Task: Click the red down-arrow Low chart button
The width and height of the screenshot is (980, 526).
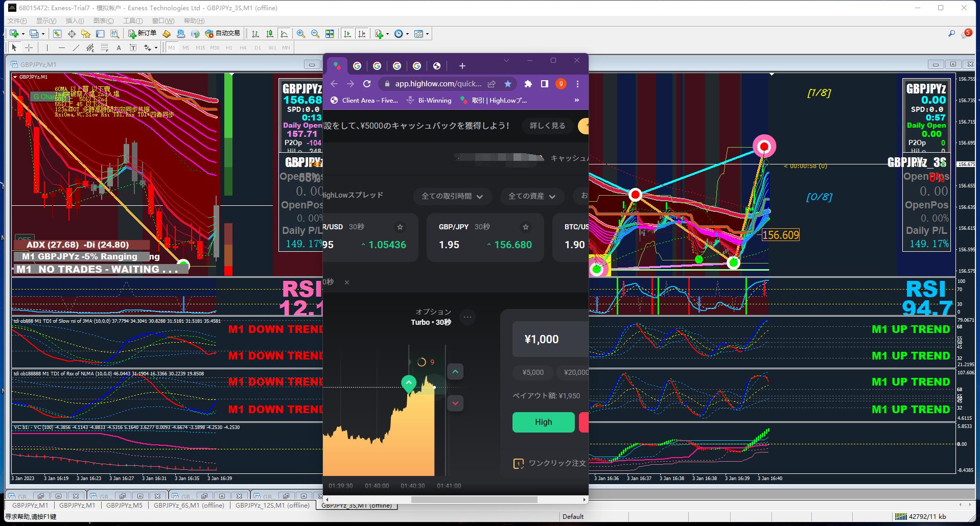Action: 455,403
